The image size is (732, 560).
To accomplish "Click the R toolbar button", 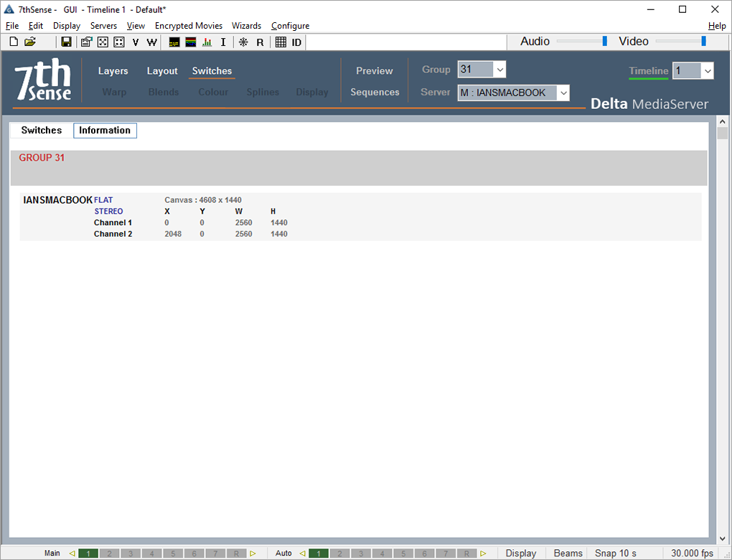I will [260, 42].
